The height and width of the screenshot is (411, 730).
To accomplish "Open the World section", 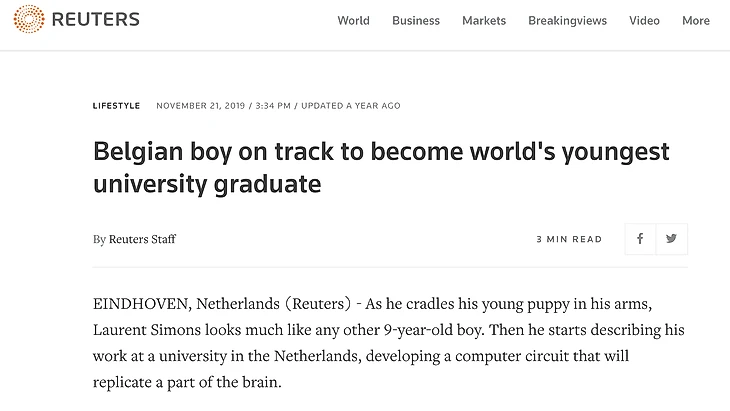I will pyautogui.click(x=353, y=21).
